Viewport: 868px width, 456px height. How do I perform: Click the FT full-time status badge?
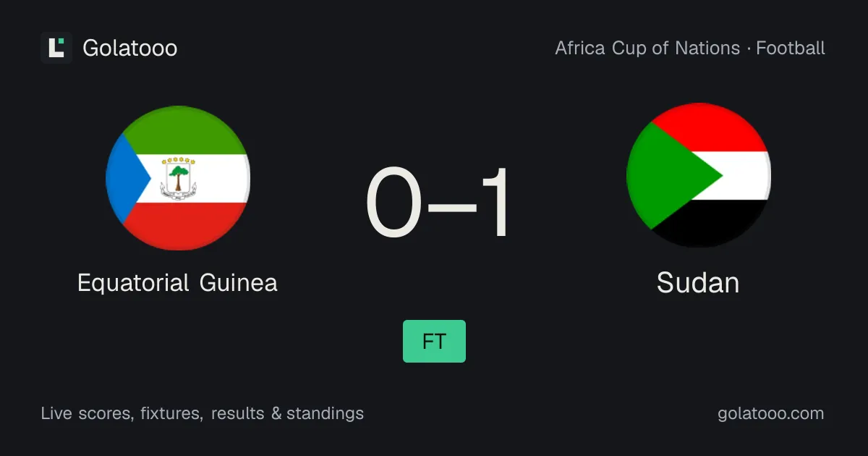[x=434, y=341]
